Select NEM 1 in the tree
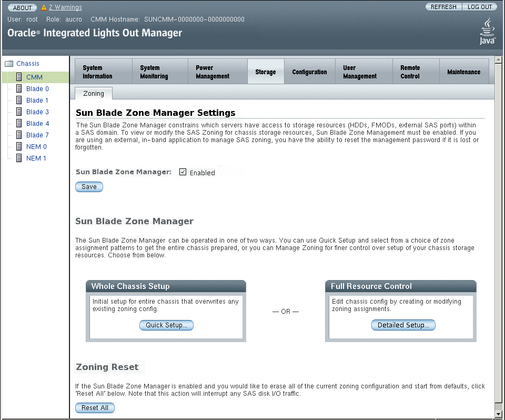 (x=36, y=158)
